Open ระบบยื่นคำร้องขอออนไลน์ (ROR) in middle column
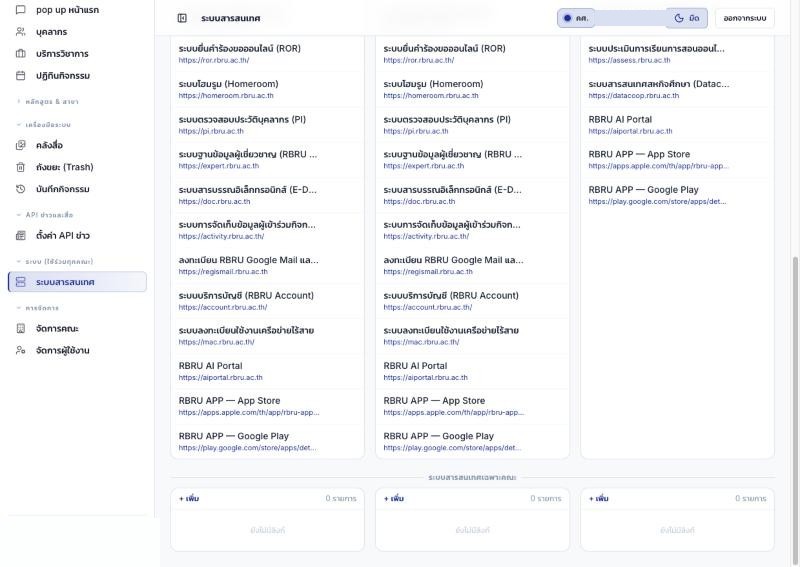 (x=472, y=54)
